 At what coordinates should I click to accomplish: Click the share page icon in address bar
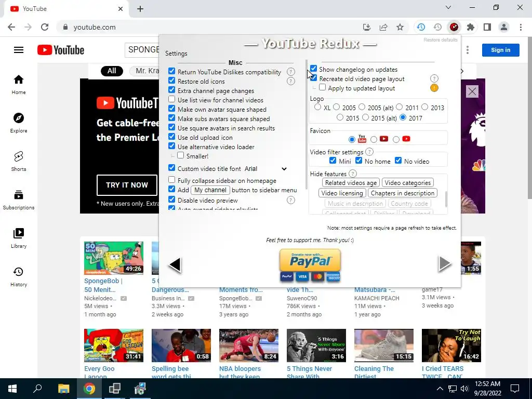pos(383,27)
